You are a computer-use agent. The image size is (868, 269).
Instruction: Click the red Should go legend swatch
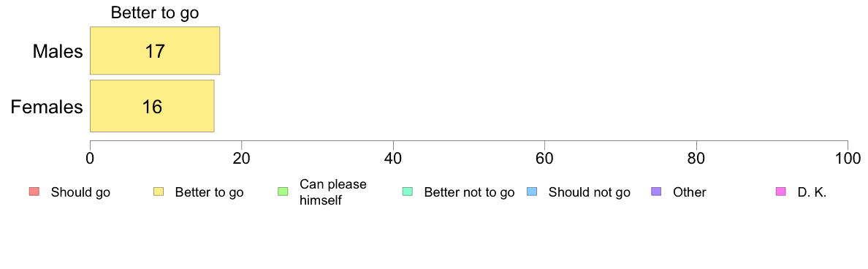pyautogui.click(x=34, y=192)
